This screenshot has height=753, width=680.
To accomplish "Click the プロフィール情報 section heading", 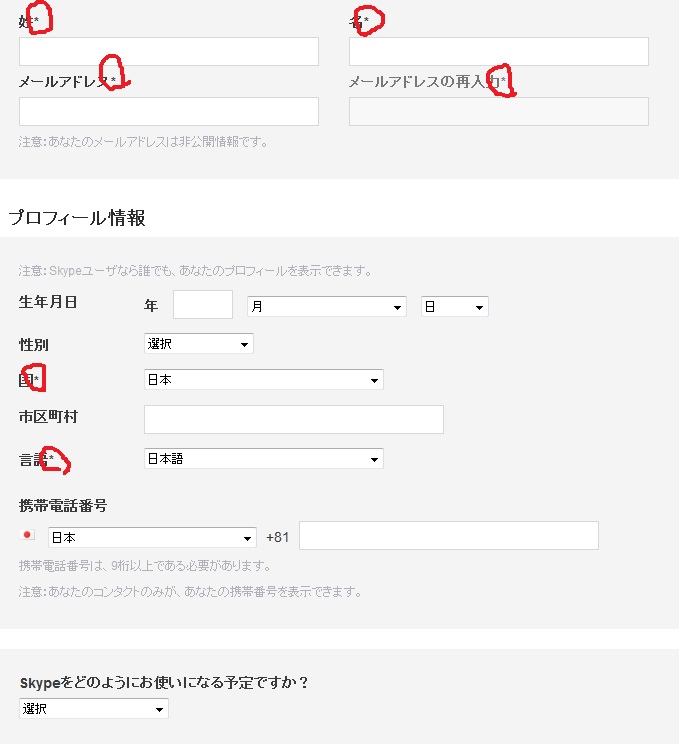I will click(77, 218).
